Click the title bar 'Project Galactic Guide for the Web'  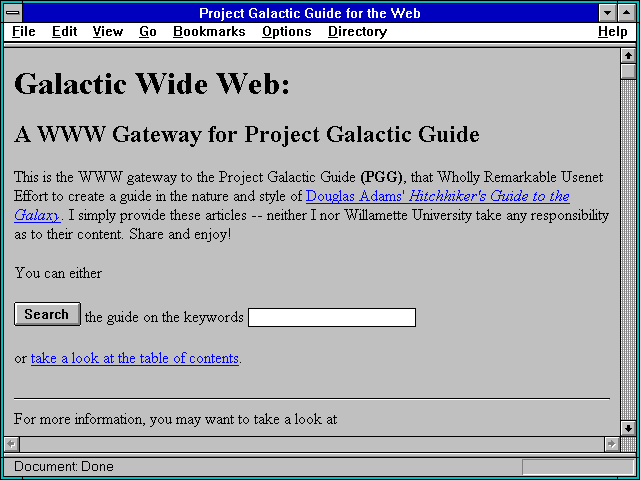point(310,13)
